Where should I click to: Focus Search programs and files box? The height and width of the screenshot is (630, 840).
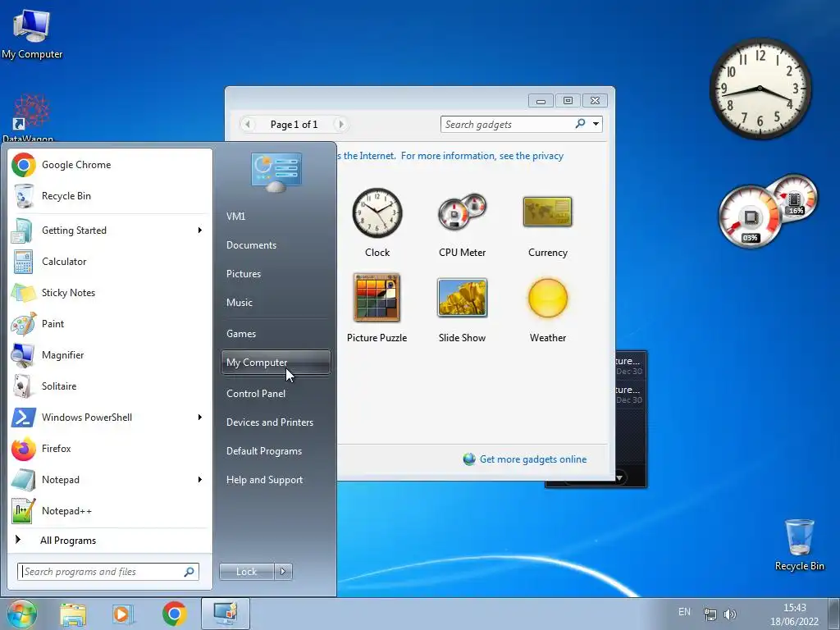(x=108, y=572)
